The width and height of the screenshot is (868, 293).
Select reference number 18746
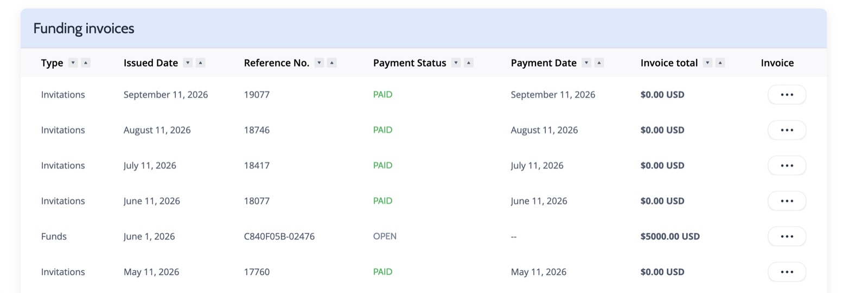(x=257, y=130)
